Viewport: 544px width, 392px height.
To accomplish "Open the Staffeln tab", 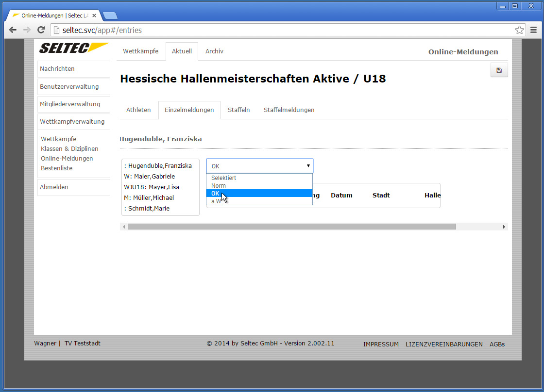I will click(238, 110).
